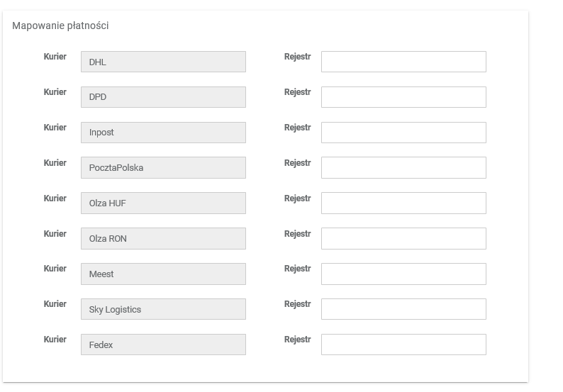
Task: Select the Sky Logistics Kurier field
Action: [163, 309]
